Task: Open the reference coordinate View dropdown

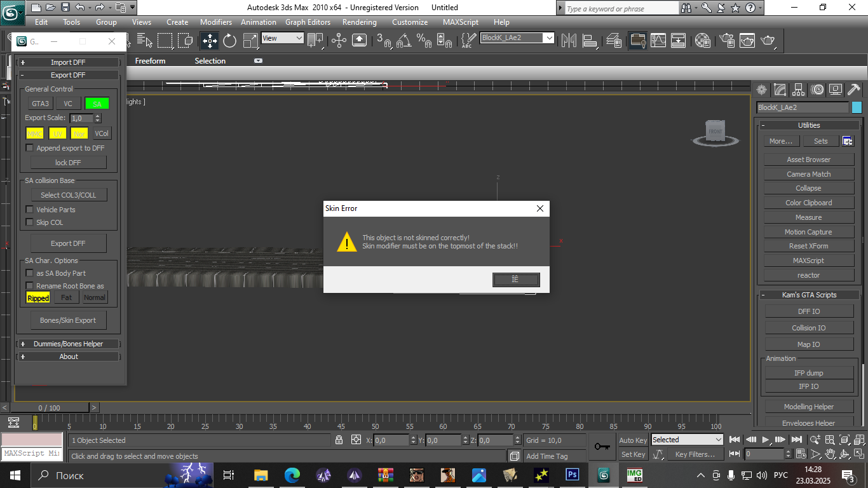Action: (283, 38)
